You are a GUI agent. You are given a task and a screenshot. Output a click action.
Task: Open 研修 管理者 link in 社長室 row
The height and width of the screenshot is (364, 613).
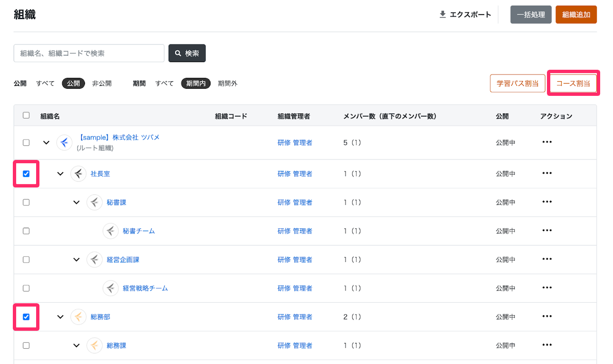click(295, 174)
